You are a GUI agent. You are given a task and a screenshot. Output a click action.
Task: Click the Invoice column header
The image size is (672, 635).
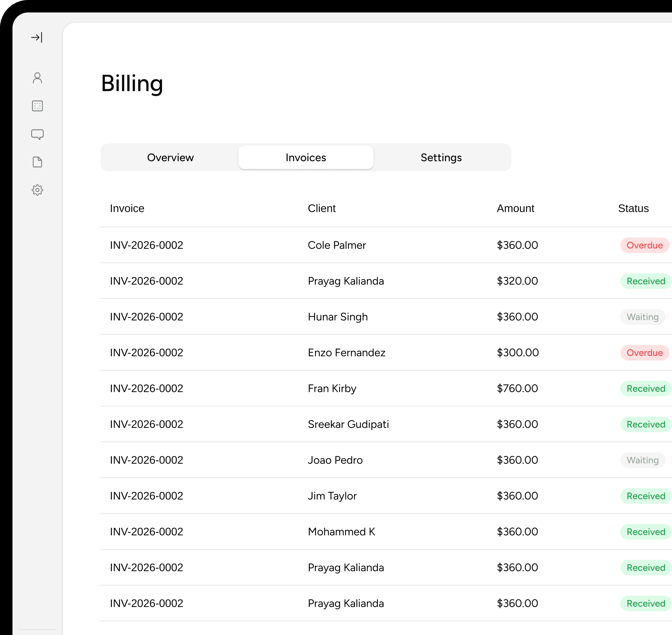pyautogui.click(x=127, y=208)
